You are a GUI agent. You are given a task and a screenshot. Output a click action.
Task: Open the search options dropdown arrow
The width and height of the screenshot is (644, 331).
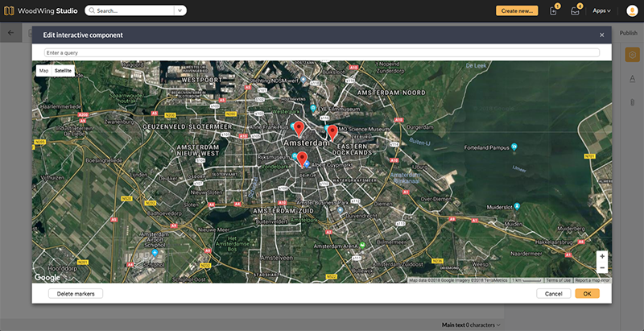coord(180,11)
